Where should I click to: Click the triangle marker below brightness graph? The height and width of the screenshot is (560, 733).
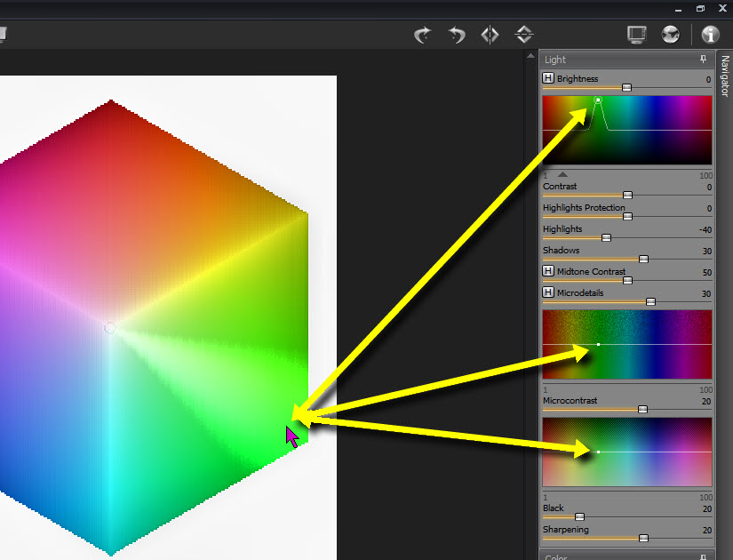(x=562, y=174)
